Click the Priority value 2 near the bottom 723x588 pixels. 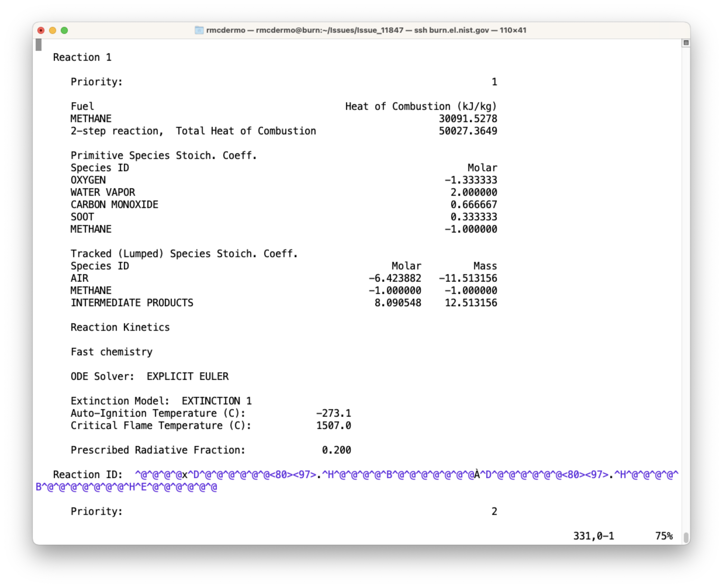494,511
